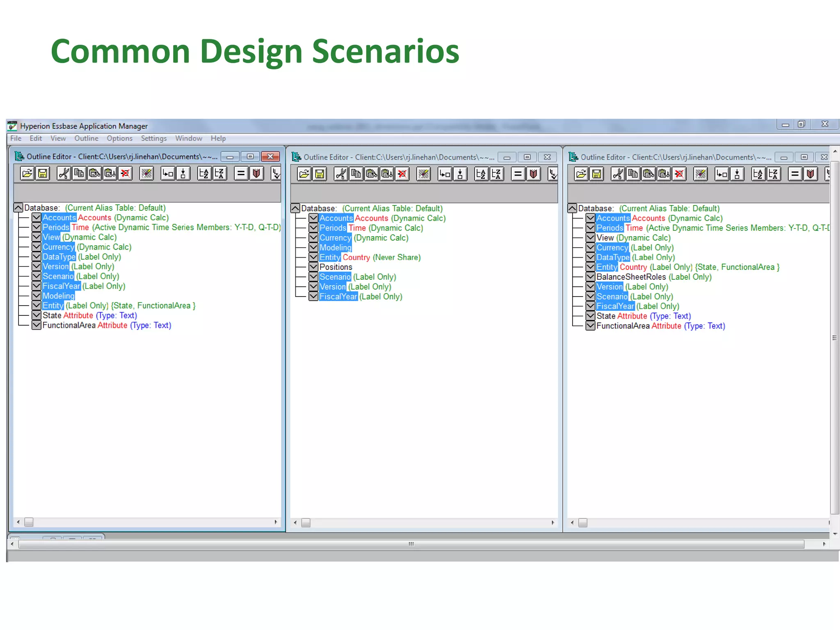Click Verify outline icon in middle Outline Editor
Image resolution: width=840 pixels, height=630 pixels.
(553, 174)
